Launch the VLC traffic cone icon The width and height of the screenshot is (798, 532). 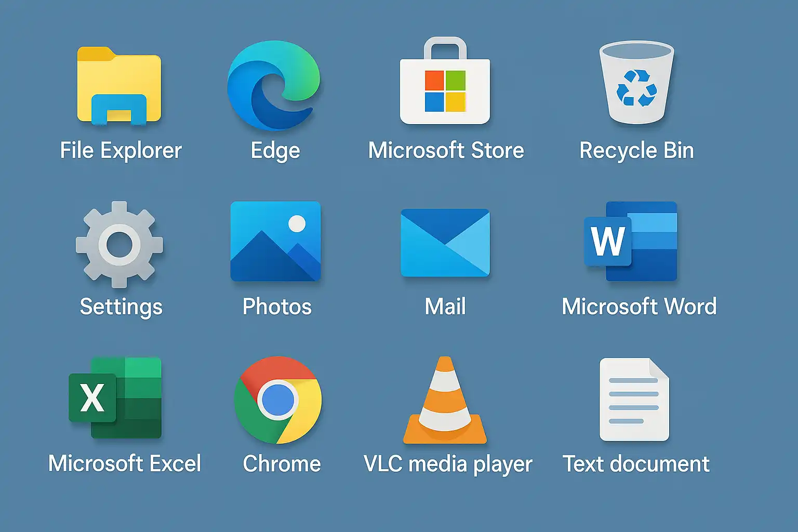coord(445,400)
